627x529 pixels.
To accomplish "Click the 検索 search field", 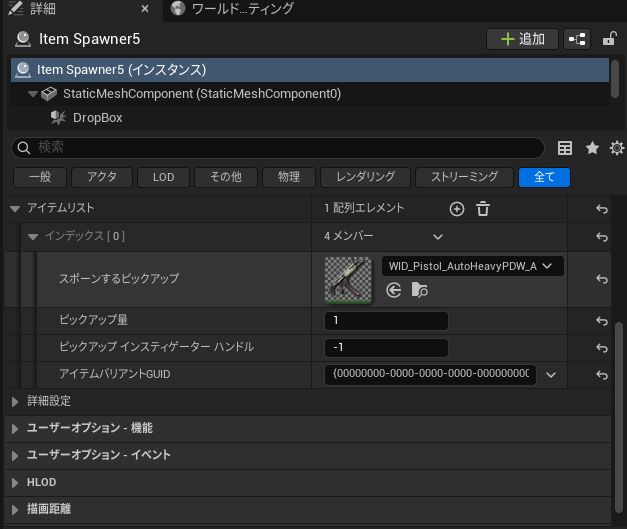I will click(x=278, y=148).
